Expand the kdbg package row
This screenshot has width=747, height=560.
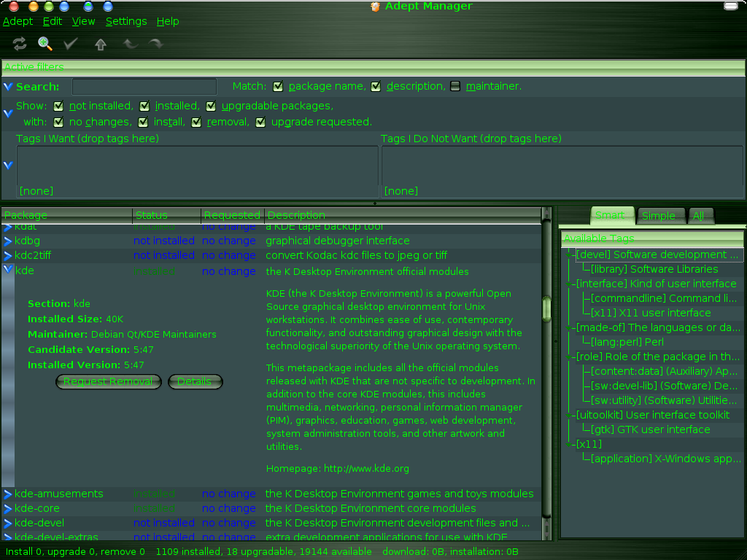pos(7,241)
